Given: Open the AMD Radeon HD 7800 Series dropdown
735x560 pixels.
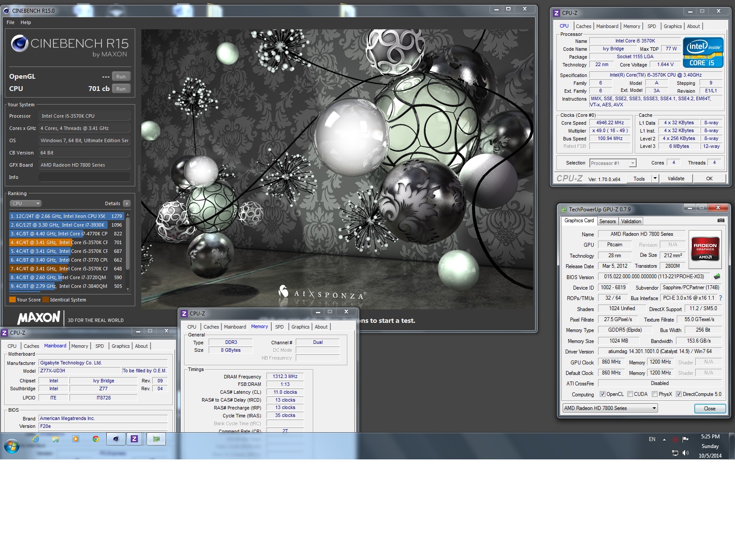Looking at the screenshot, I should tap(610, 408).
